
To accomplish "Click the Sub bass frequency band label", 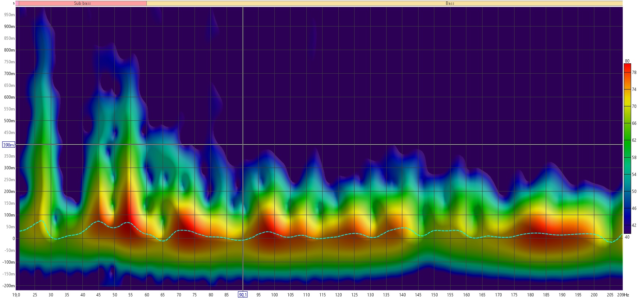I will (x=82, y=3).
